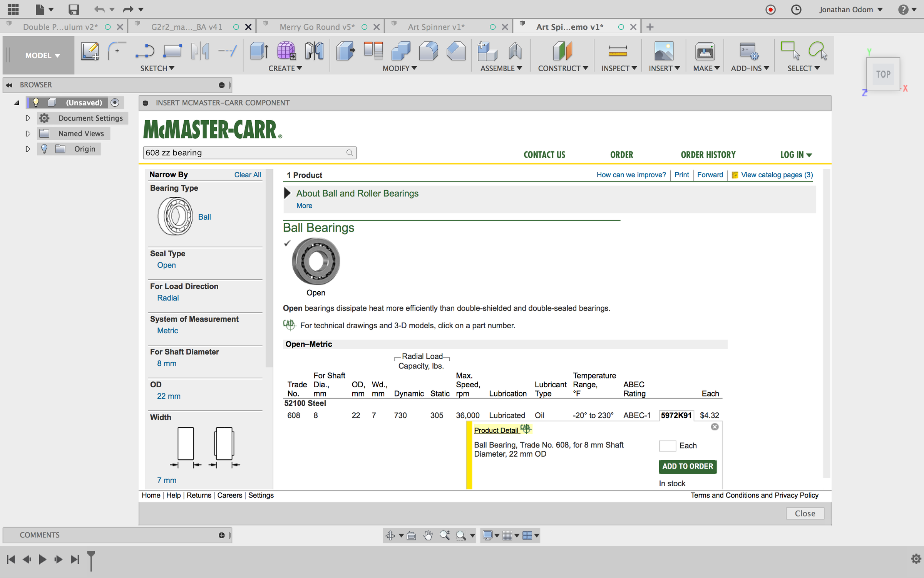Viewport: 924px width, 578px height.
Task: Switch to Merry Go Round v5 tab
Action: [317, 27]
